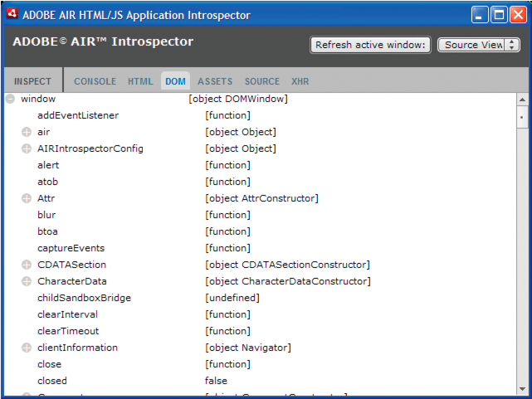The width and height of the screenshot is (532, 399).
Task: Close the Introspector window
Action: pyautogui.click(x=518, y=15)
